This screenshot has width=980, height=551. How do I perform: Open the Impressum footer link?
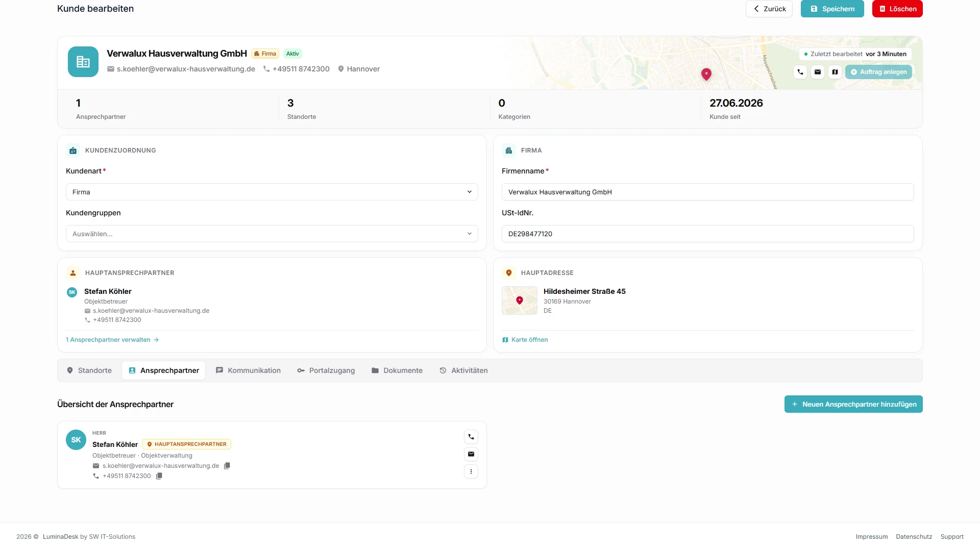coord(872,537)
